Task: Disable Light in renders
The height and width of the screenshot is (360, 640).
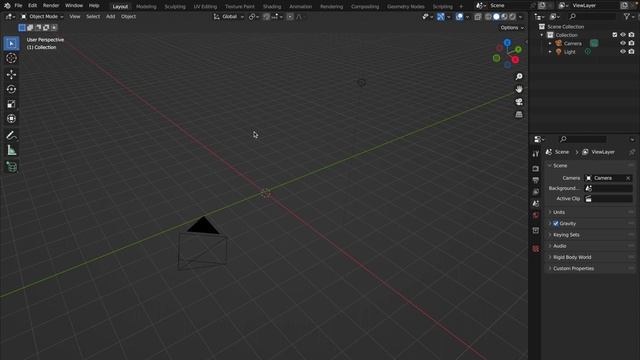Action: click(x=631, y=52)
